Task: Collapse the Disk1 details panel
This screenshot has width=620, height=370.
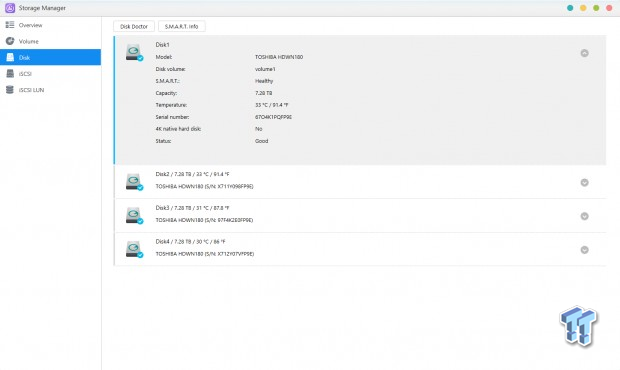Action: tap(584, 53)
